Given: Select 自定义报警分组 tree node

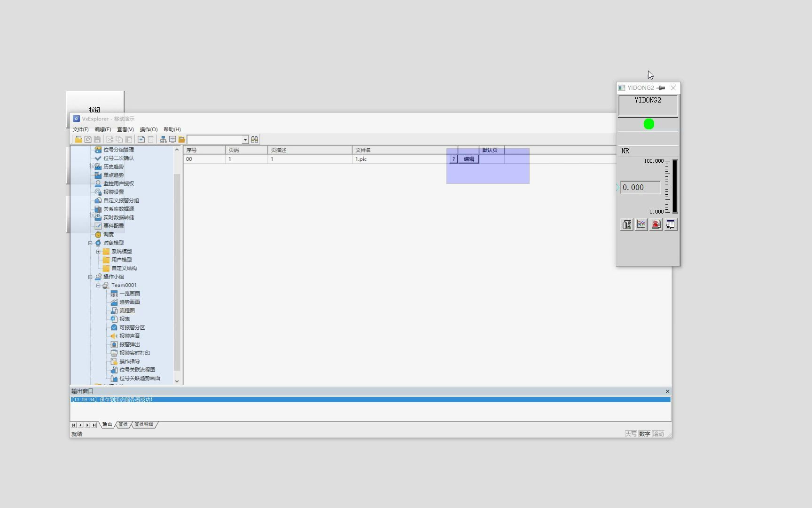Looking at the screenshot, I should [121, 200].
